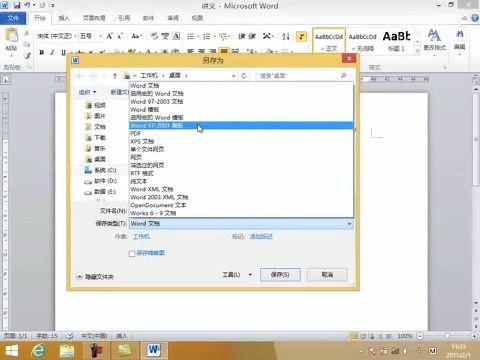The height and width of the screenshot is (360, 480).
Task: Open Internet Explorer from the taskbar
Action: [x=39, y=351]
